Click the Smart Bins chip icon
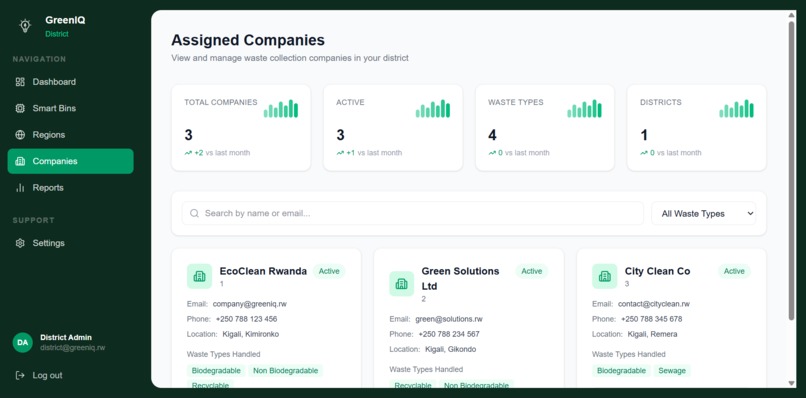This screenshot has height=398, width=806. tap(20, 108)
